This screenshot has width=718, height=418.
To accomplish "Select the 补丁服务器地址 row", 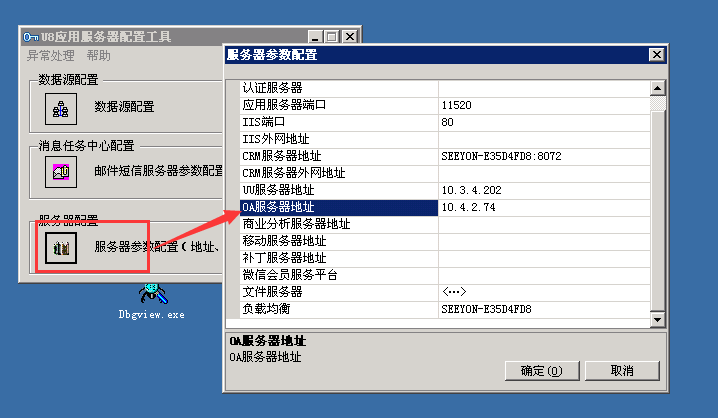I will point(445,258).
